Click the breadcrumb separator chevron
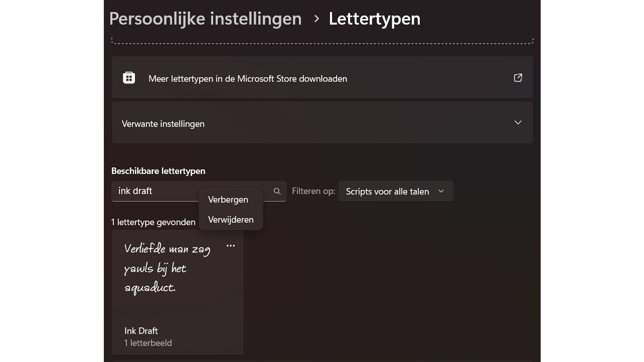This screenshot has width=644, height=362. tap(316, 19)
